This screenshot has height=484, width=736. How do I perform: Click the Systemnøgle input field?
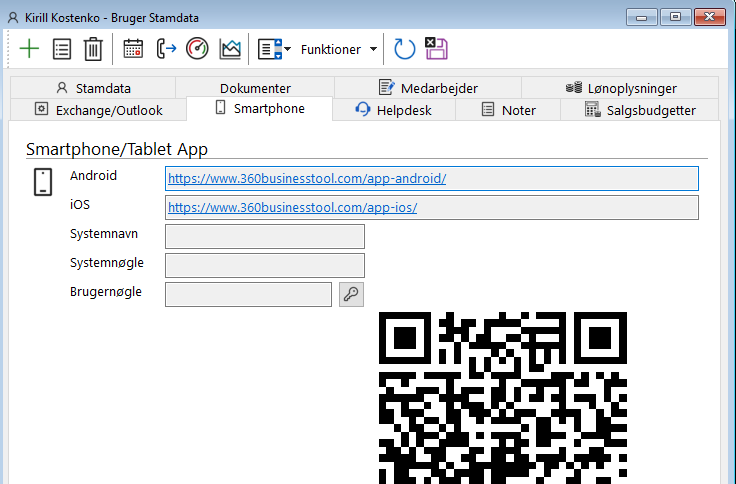[x=265, y=265]
